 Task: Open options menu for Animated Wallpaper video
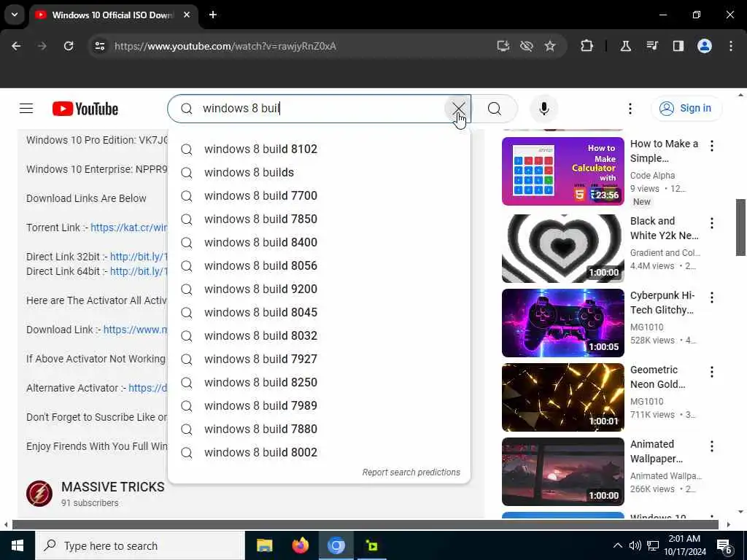pyautogui.click(x=712, y=446)
